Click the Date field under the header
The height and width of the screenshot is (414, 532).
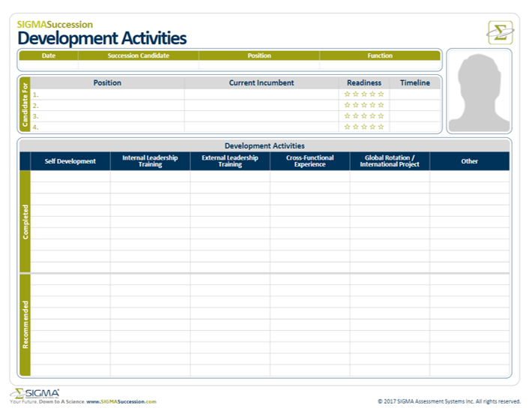coord(48,65)
